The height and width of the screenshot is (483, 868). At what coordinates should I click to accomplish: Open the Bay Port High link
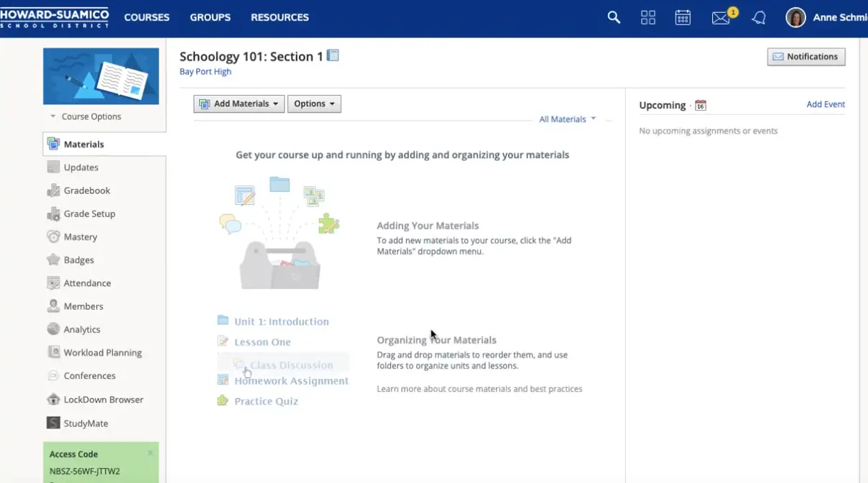206,72
